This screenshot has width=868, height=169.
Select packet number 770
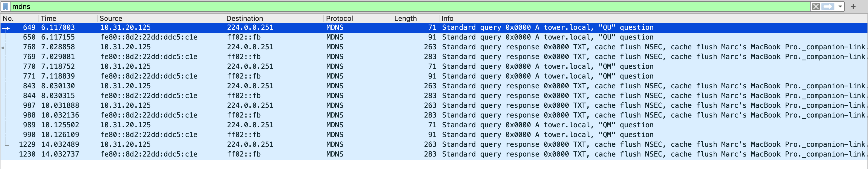point(434,67)
